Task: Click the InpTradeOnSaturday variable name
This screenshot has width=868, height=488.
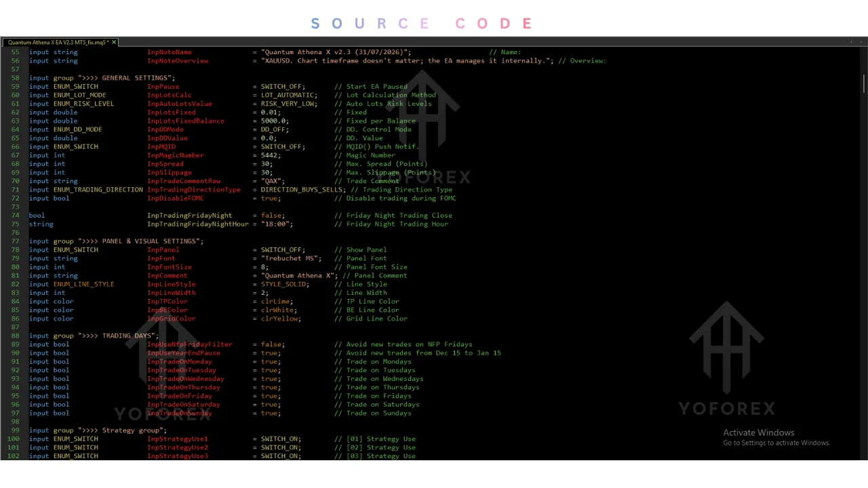Action: tap(184, 405)
